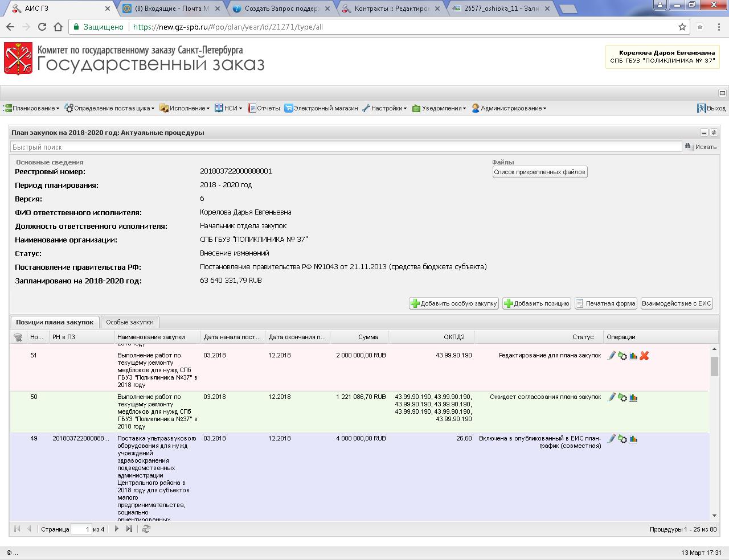729x560 pixels.
Task: Open the Электронный магазин menu item
Action: coord(321,108)
